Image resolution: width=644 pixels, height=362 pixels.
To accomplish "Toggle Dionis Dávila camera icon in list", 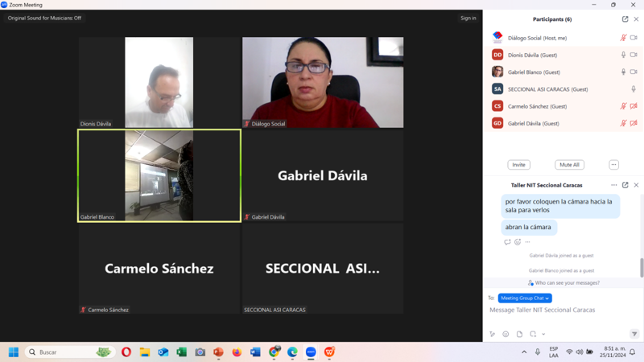I will [x=634, y=55].
